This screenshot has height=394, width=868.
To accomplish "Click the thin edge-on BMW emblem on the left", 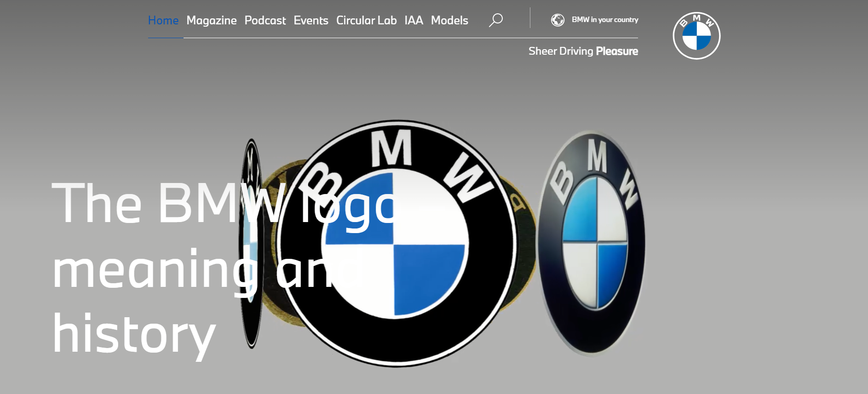I will (251, 244).
